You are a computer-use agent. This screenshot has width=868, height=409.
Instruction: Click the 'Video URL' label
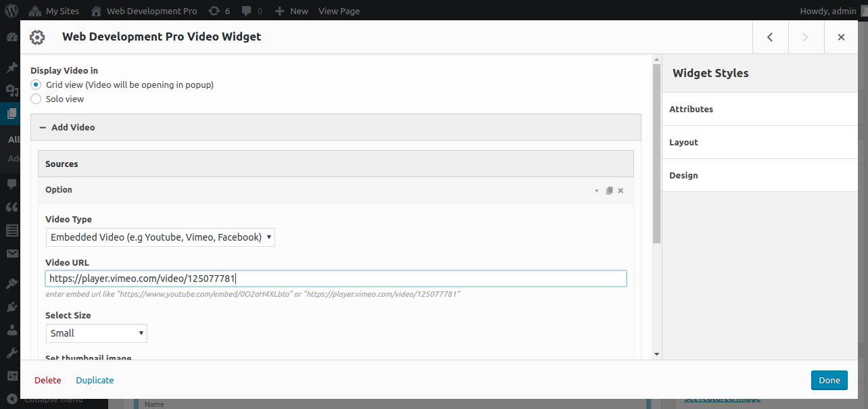pyautogui.click(x=67, y=262)
